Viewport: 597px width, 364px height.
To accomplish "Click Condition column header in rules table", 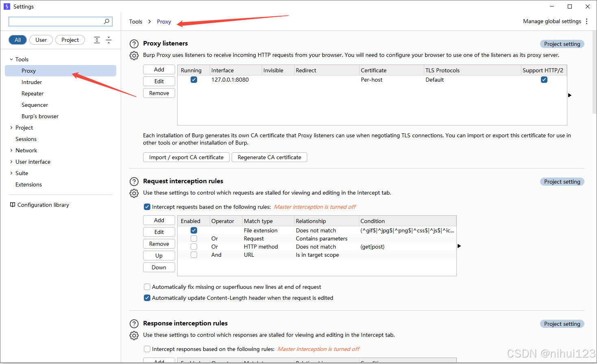I will (x=408, y=221).
